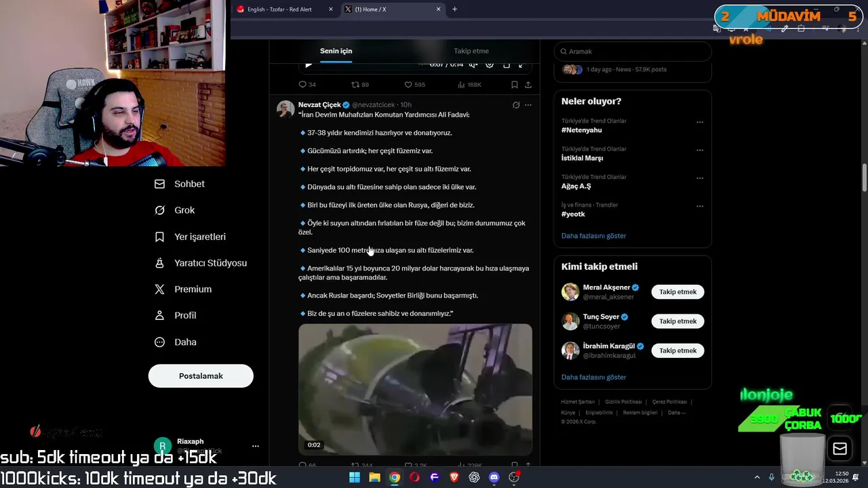The image size is (868, 488).
Task: Open Brave browser from taskbar
Action: point(454,477)
